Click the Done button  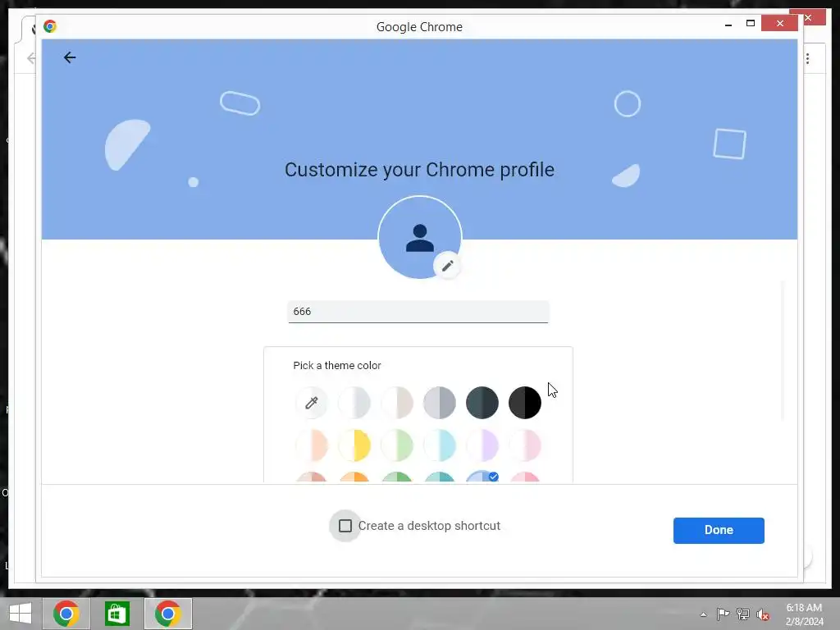coord(719,531)
